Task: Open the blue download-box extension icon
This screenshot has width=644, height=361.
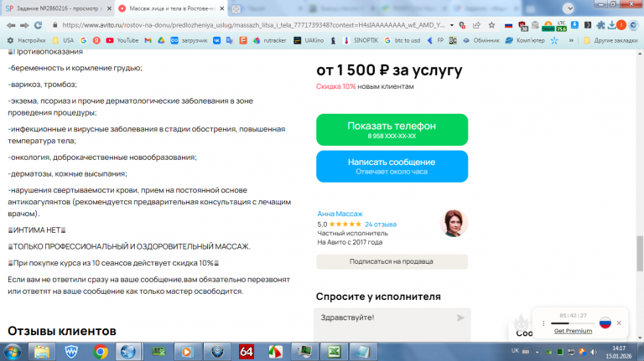Action: pos(574,25)
